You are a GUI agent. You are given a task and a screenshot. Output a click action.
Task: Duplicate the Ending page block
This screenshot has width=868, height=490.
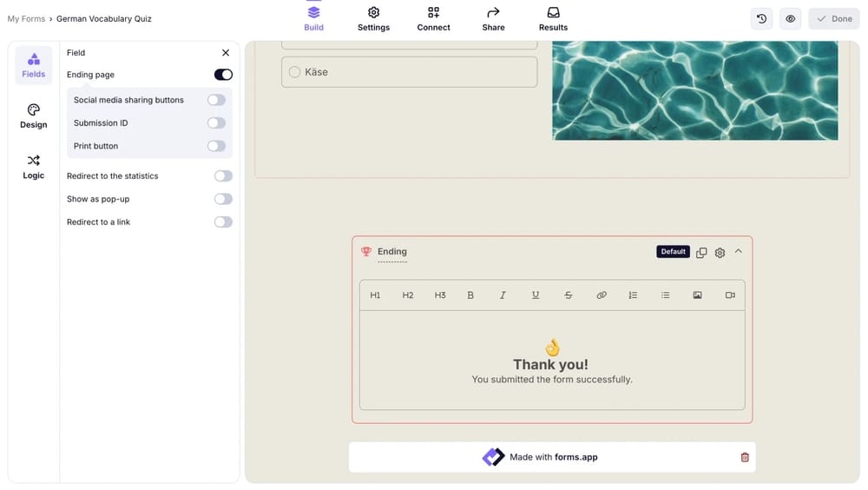701,252
